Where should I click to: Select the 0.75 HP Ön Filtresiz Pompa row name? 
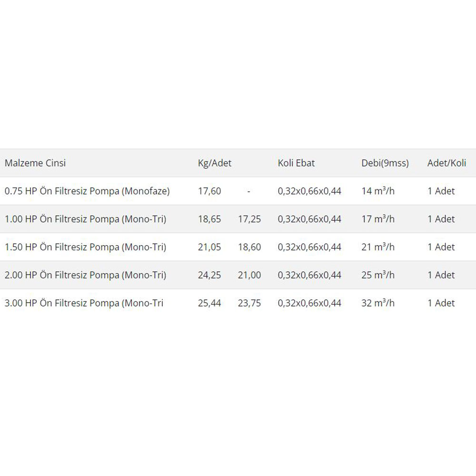point(87,191)
